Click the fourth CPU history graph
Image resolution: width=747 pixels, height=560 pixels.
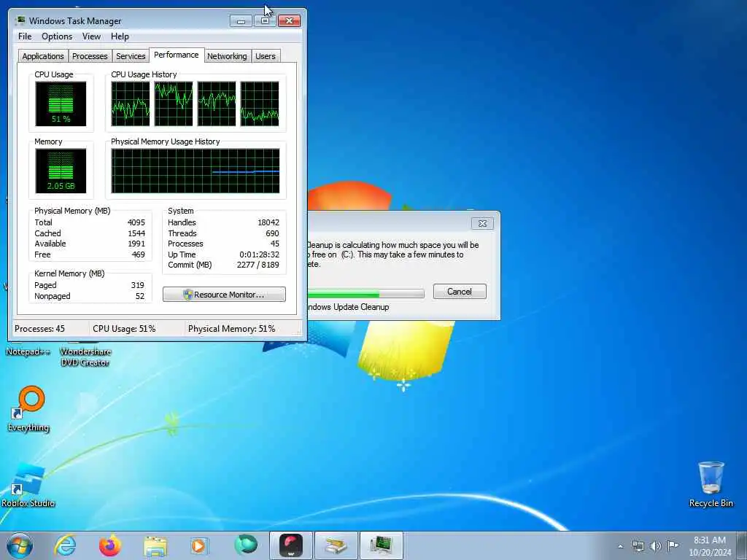click(x=260, y=104)
